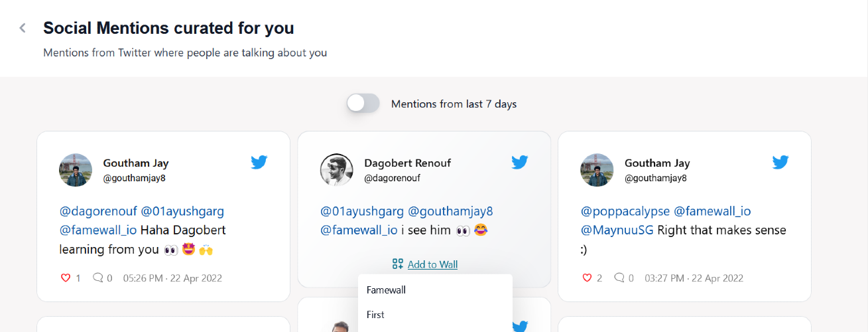Select Famewall from the wall menu
Screen dimensions: 868x332
coord(386,290)
